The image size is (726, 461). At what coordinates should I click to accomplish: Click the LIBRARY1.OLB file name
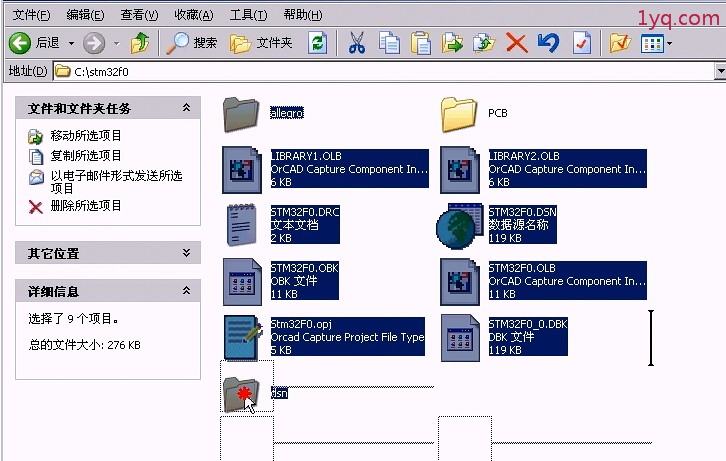click(x=306, y=156)
